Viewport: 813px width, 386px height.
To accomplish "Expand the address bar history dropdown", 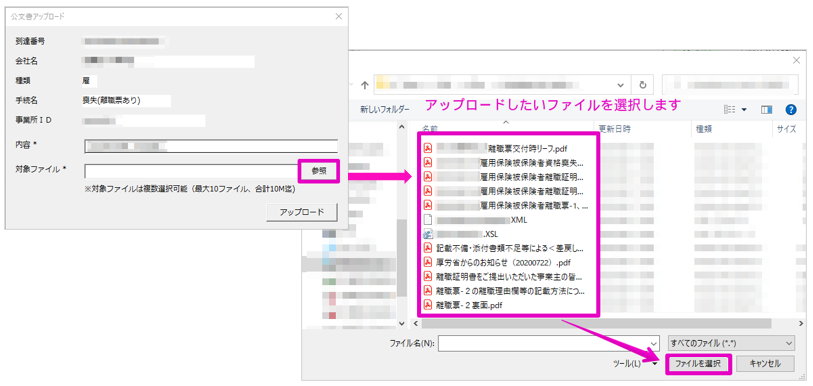I will [621, 85].
